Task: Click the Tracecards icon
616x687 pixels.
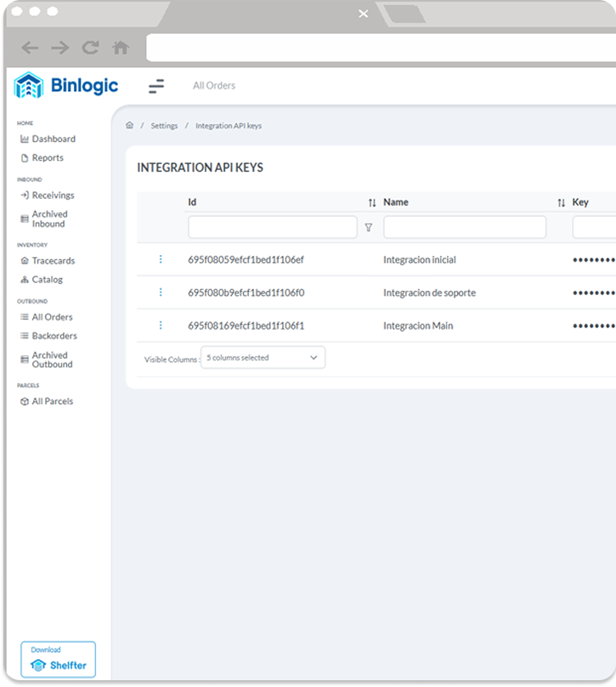Action: point(25,261)
